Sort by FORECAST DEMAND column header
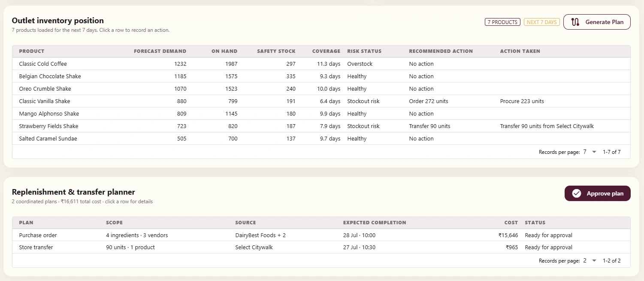 [160, 51]
